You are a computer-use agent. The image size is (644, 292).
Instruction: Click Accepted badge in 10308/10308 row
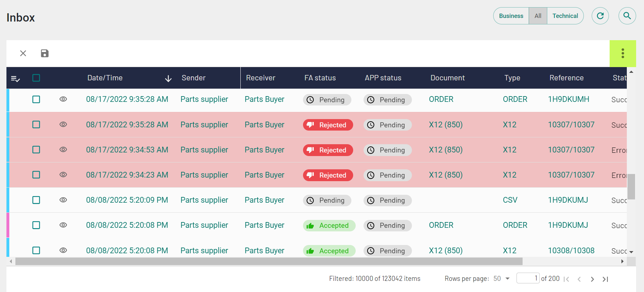tap(329, 251)
